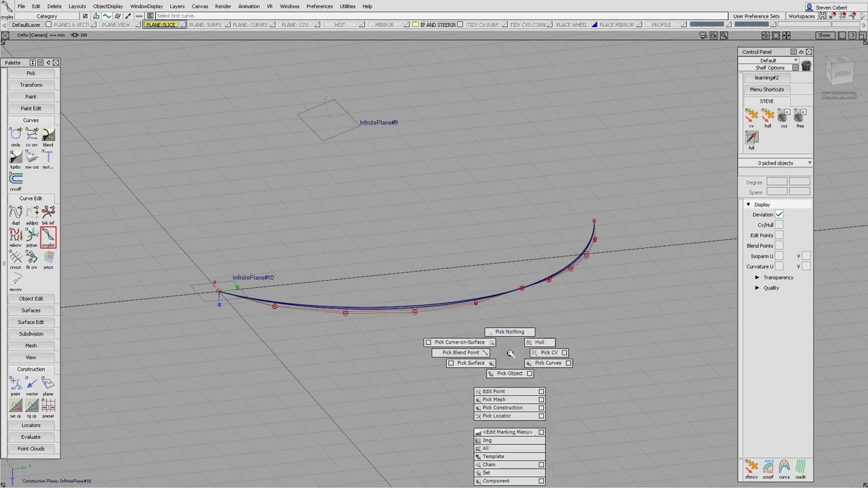Collapse the Display section
Screen dimensions: 868x488
point(749,205)
